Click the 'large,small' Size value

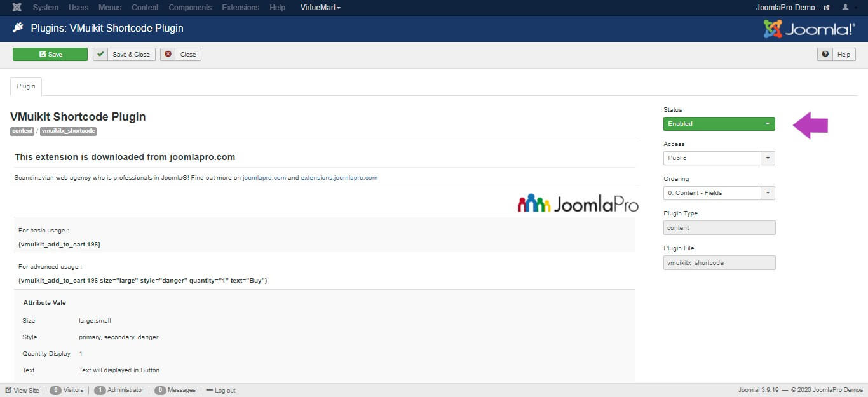tap(95, 321)
